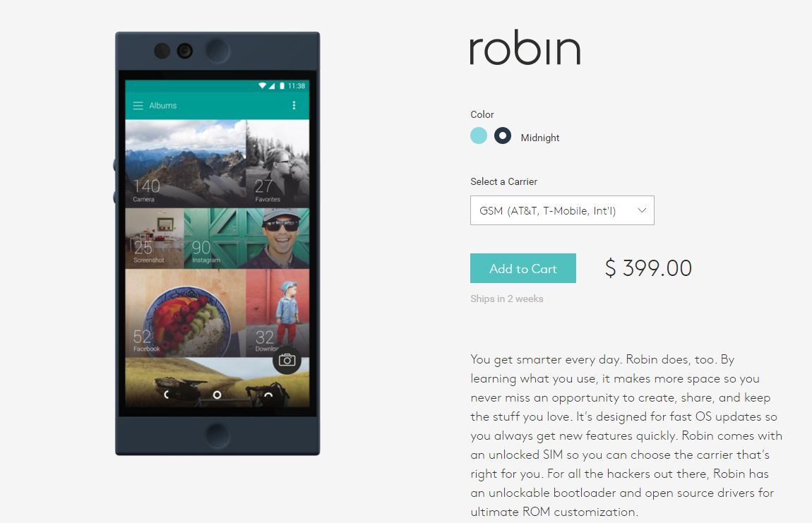Click the phone's front camera lens
The width and height of the screenshot is (812, 523).
[x=185, y=51]
